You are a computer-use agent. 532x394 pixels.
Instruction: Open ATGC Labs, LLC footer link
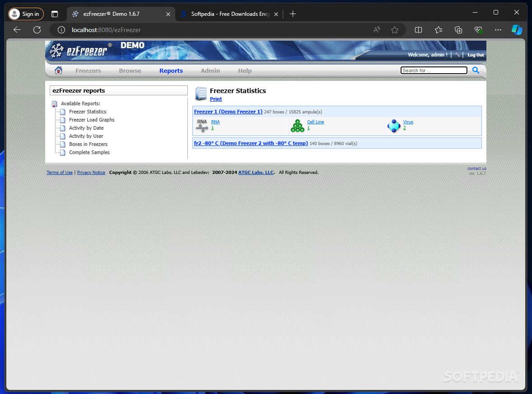tap(256, 173)
